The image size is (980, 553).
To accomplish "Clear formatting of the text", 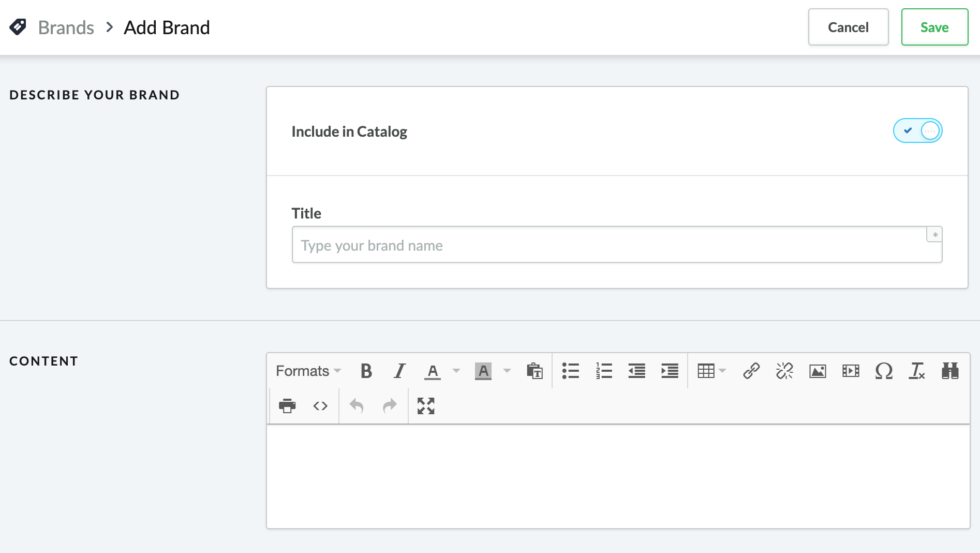I will coord(917,371).
